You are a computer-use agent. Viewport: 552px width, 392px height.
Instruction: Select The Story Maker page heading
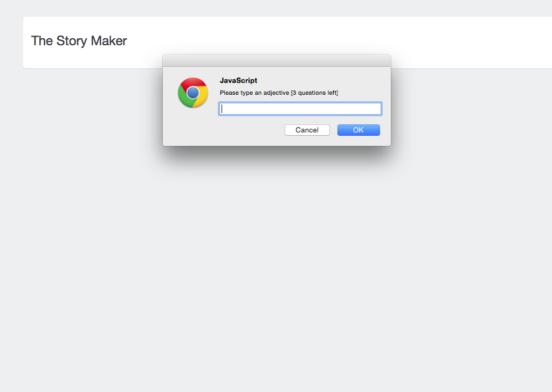pyautogui.click(x=79, y=41)
